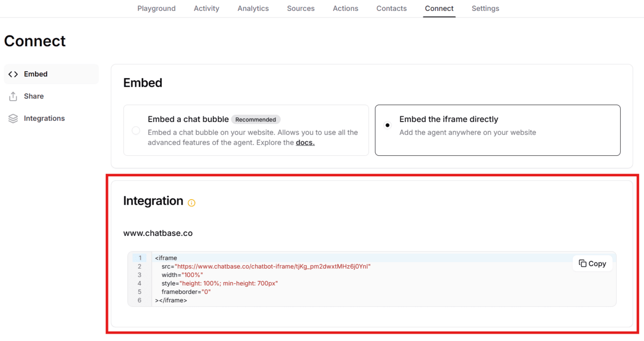
Task: Select the Embed a chat bubble radio
Action: (x=136, y=130)
